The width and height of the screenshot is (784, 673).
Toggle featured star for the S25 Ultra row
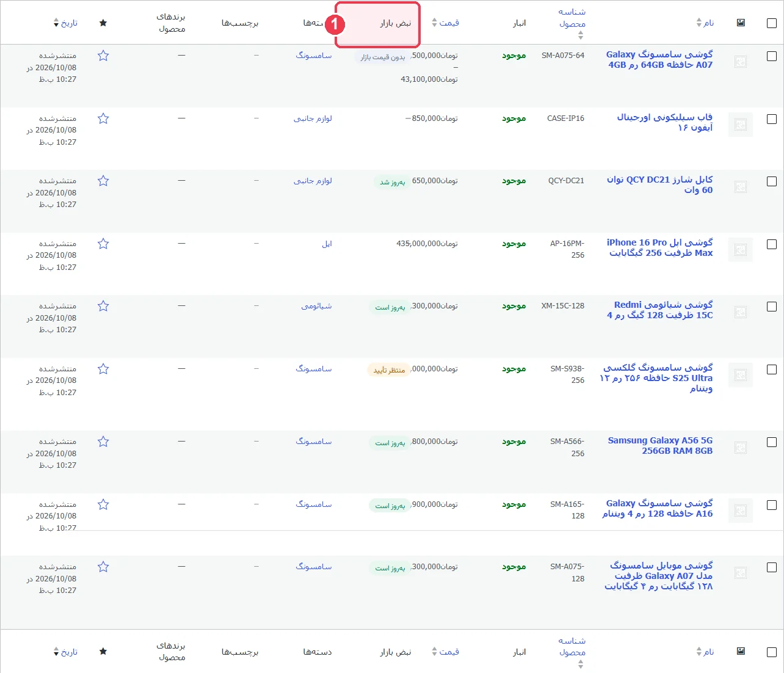click(x=103, y=369)
